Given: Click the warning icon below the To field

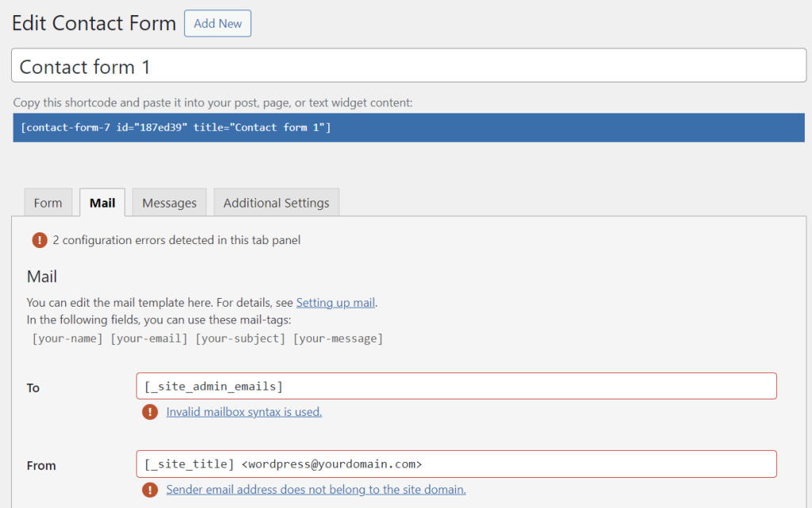Looking at the screenshot, I should tap(150, 412).
